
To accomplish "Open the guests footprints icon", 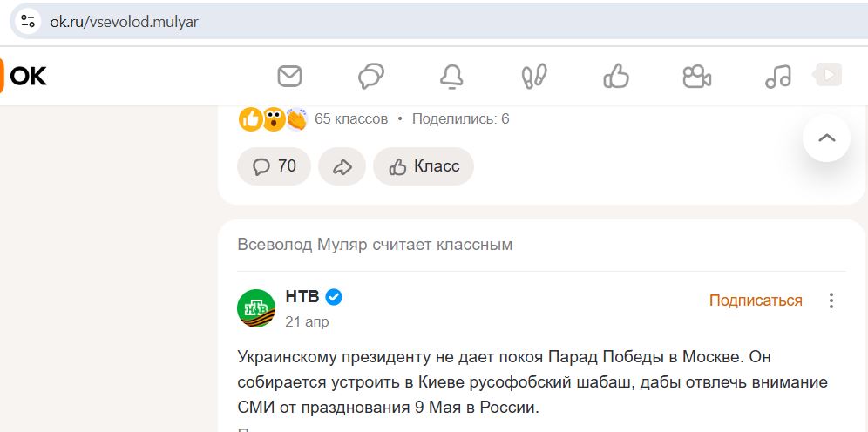I will (534, 77).
